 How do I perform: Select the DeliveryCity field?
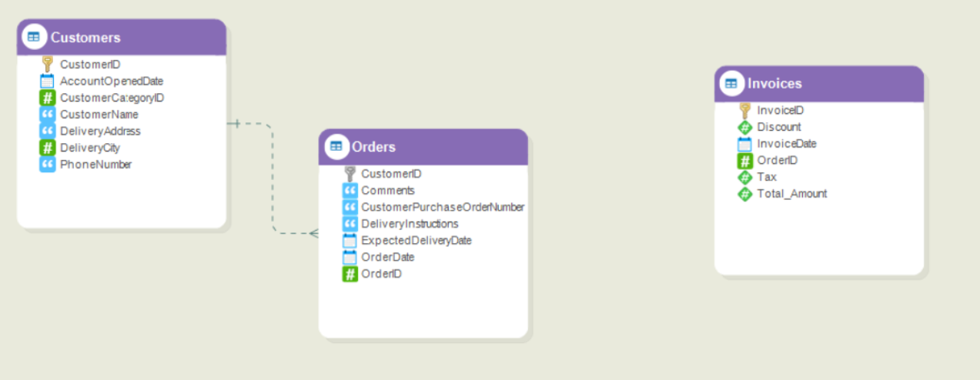click(90, 148)
